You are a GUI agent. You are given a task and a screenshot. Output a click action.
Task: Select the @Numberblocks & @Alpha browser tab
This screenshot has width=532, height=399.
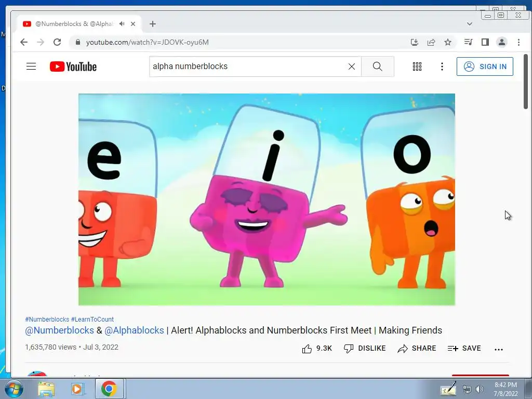(78, 24)
